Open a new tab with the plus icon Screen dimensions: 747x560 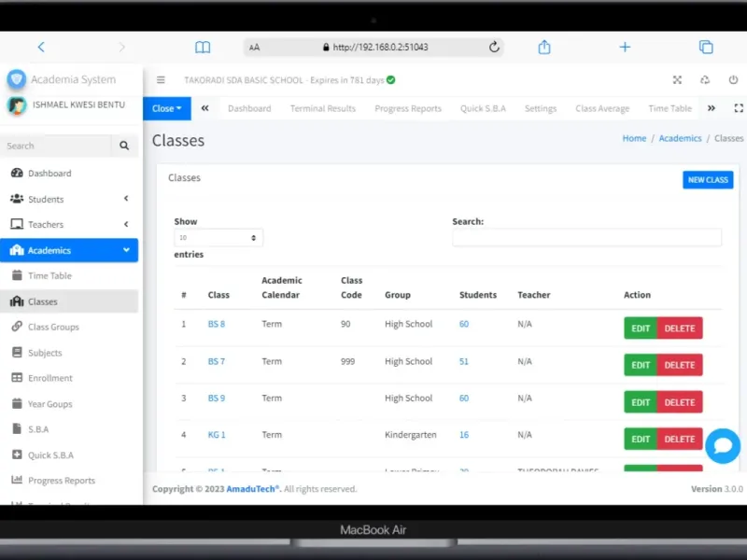(x=625, y=47)
